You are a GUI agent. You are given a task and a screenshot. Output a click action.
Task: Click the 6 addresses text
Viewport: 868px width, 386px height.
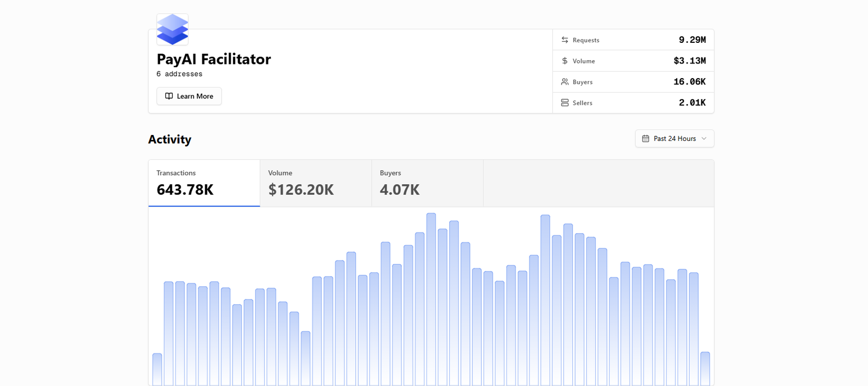[x=180, y=74]
